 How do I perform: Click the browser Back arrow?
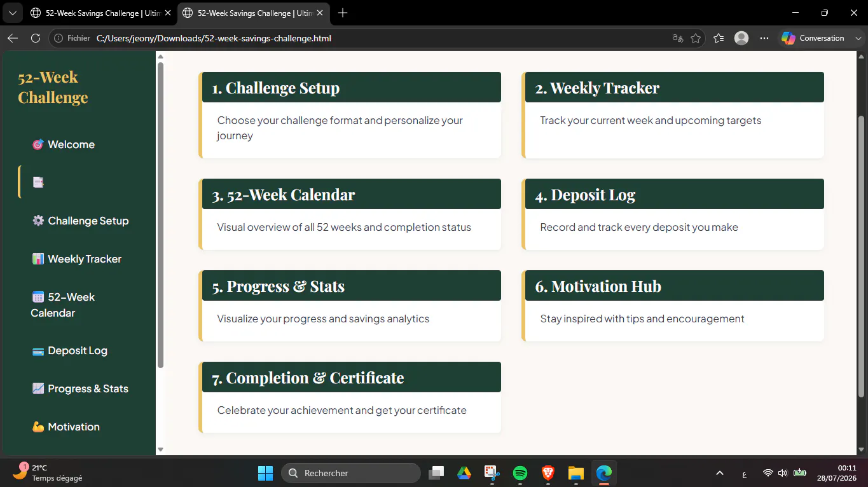coord(13,38)
